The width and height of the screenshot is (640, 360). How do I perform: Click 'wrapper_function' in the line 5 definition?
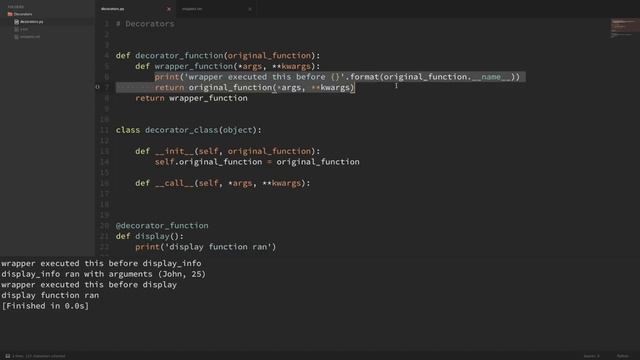193,66
